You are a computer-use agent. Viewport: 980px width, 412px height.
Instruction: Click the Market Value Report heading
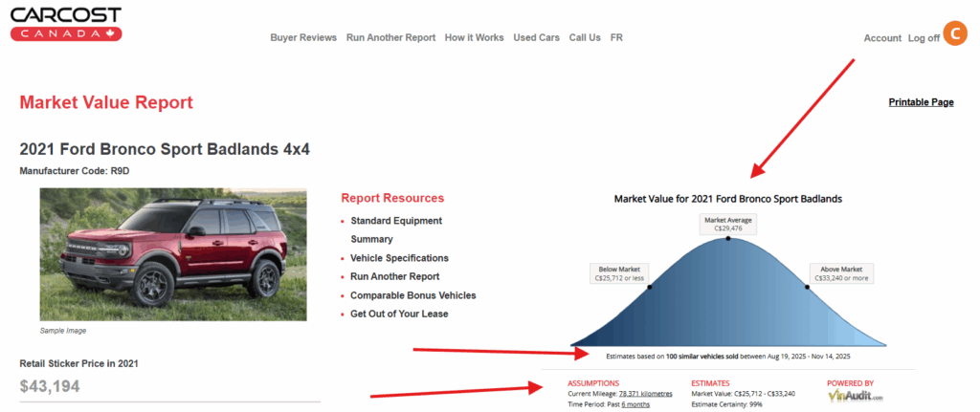tap(106, 102)
